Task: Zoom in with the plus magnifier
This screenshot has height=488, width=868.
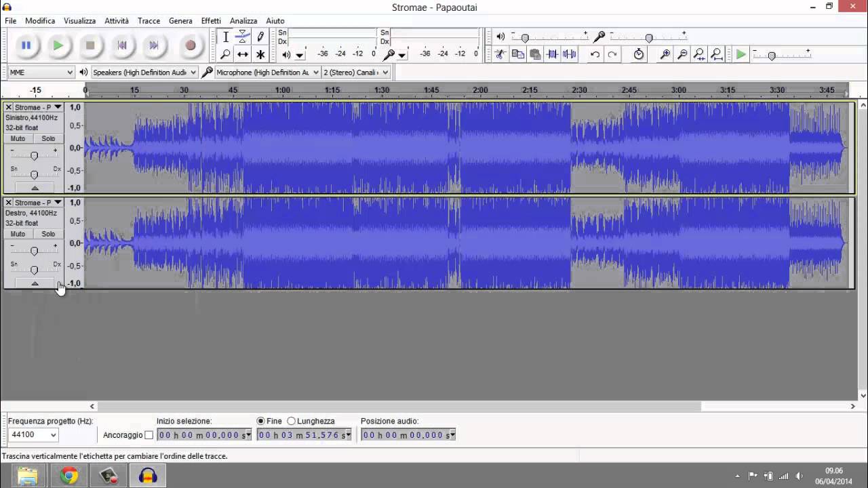Action: (x=665, y=54)
